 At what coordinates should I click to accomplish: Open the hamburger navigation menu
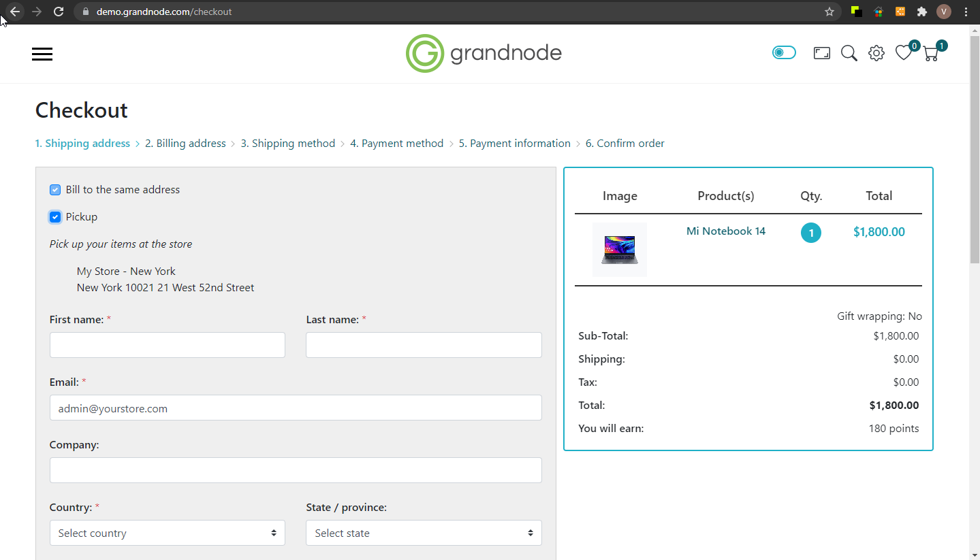click(42, 54)
